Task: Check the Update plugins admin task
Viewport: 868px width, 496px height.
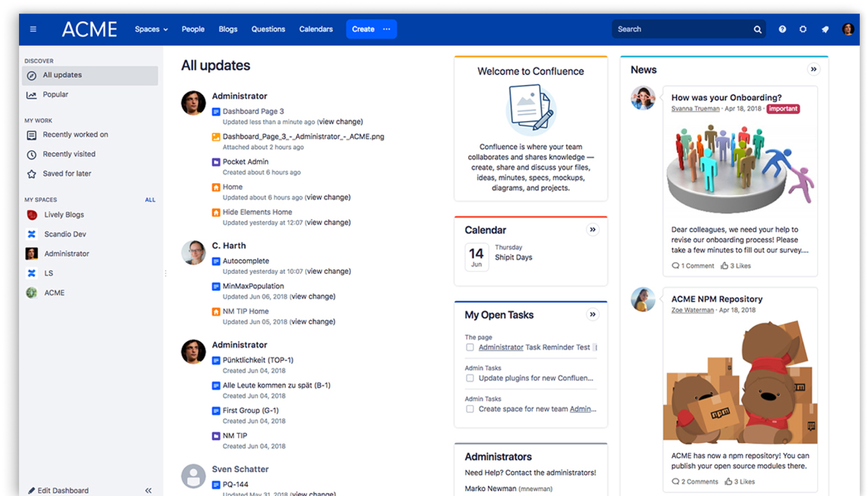Action: pos(470,378)
